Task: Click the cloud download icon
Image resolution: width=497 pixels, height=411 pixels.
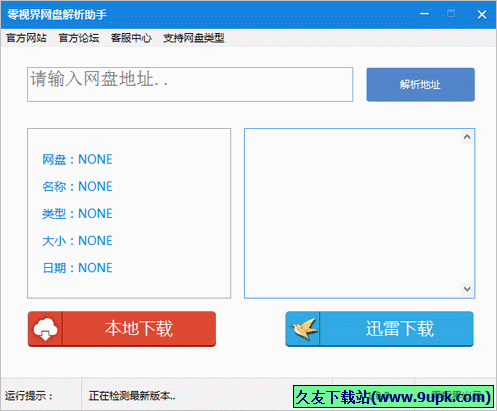Action: pos(45,329)
